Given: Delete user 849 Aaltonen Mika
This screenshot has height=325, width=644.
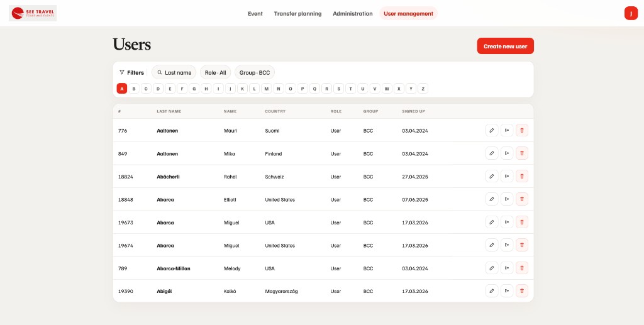Looking at the screenshot, I should [522, 153].
